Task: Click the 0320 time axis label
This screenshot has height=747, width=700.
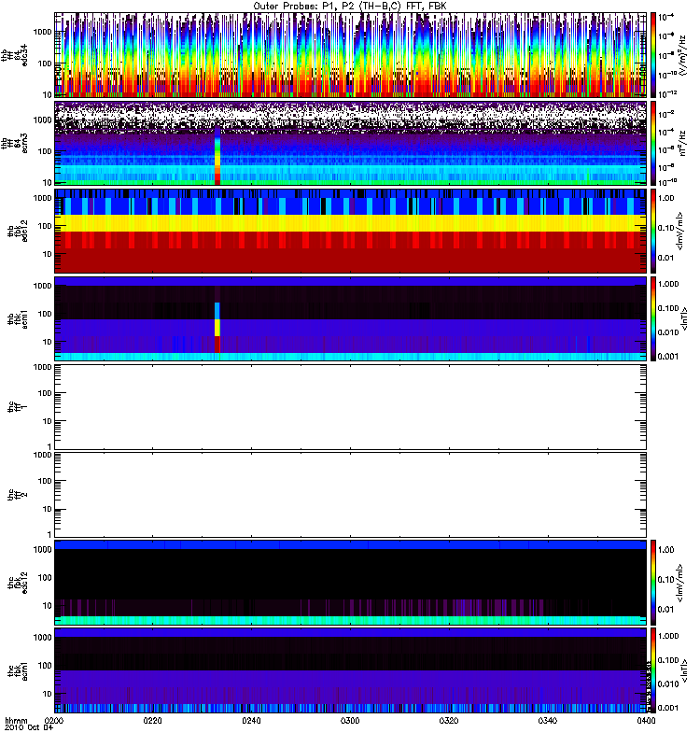Action: 449,720
